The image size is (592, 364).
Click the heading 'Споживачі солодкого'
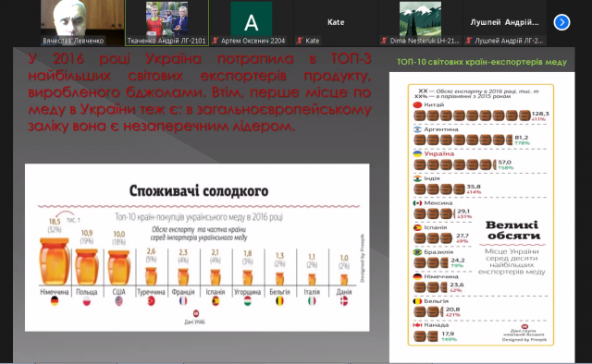click(x=199, y=191)
